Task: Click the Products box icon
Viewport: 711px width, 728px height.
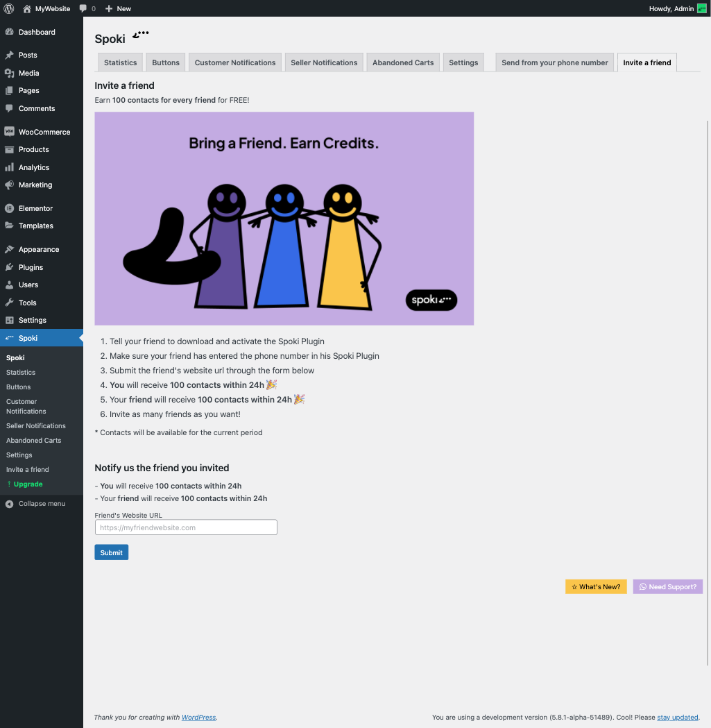Action: [x=9, y=149]
